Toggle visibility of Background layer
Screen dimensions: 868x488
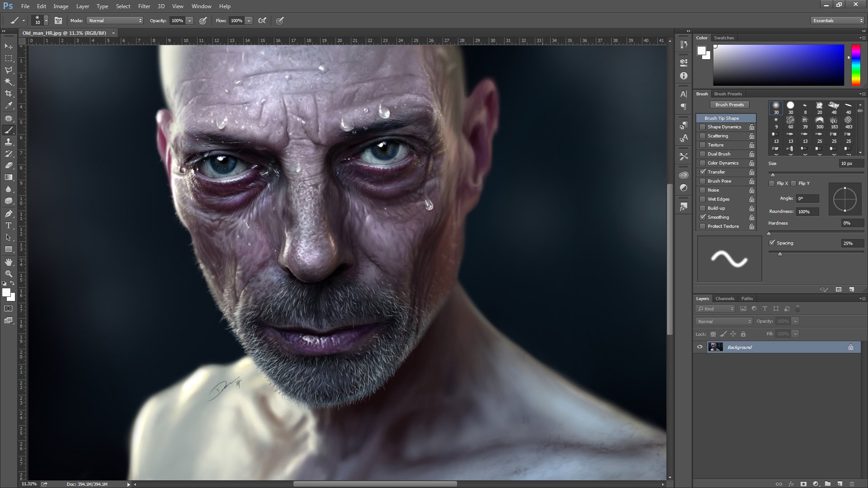click(x=699, y=347)
